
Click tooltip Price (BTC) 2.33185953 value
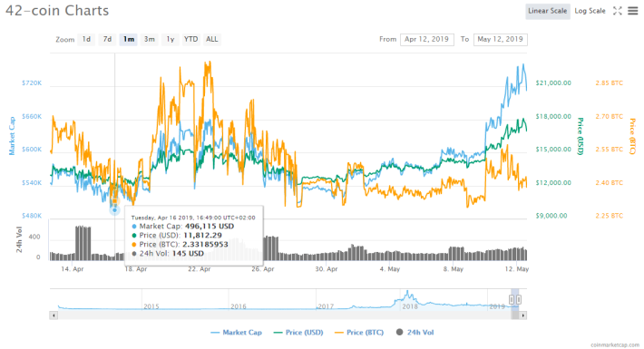click(x=205, y=245)
